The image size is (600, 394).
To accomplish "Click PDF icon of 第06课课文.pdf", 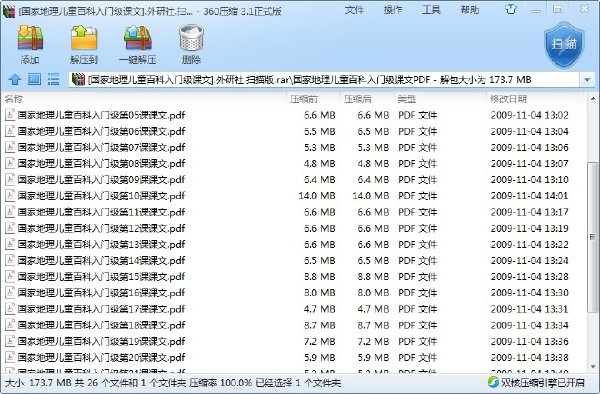I will (10, 131).
